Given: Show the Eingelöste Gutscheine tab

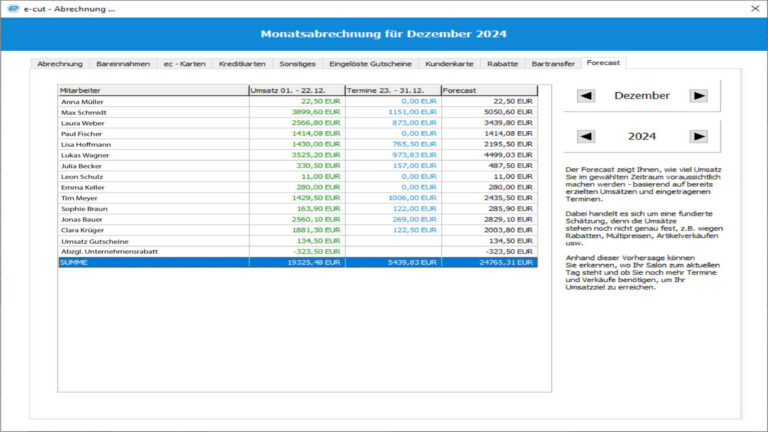Looking at the screenshot, I should [x=370, y=64].
